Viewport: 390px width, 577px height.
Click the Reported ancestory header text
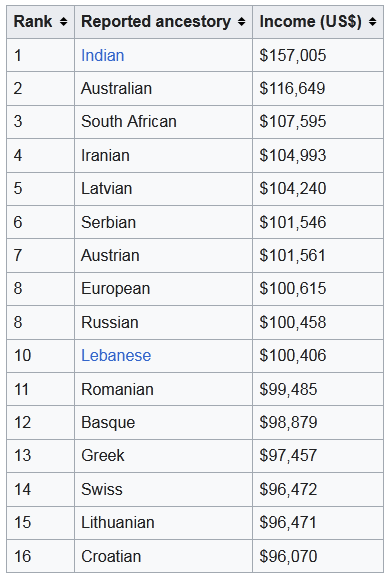[x=156, y=22]
